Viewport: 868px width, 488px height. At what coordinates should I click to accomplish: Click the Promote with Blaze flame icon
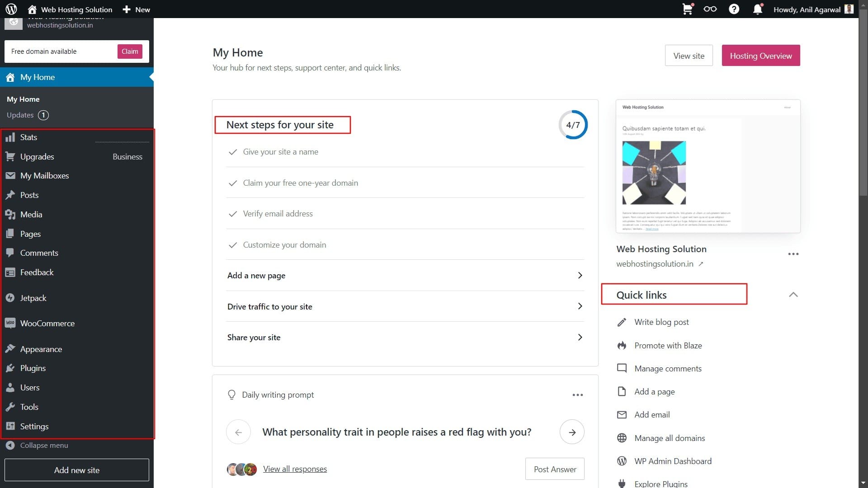(622, 346)
